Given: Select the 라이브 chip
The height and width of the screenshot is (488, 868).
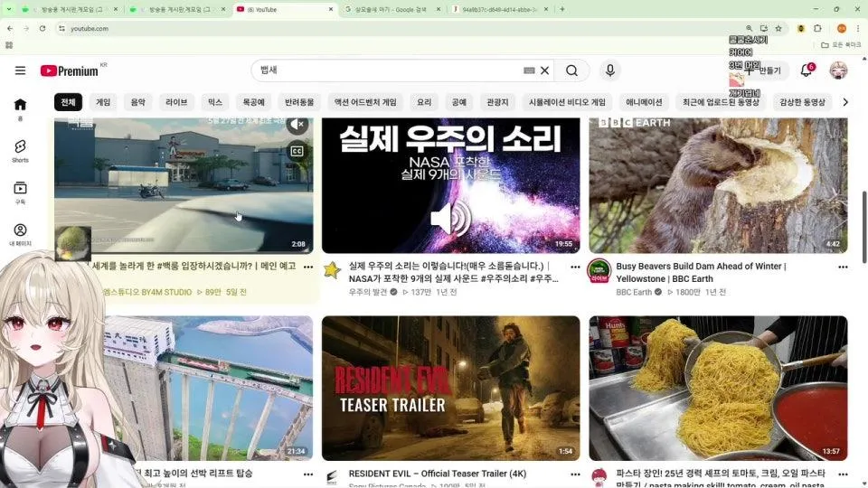Looking at the screenshot, I should [x=176, y=102].
